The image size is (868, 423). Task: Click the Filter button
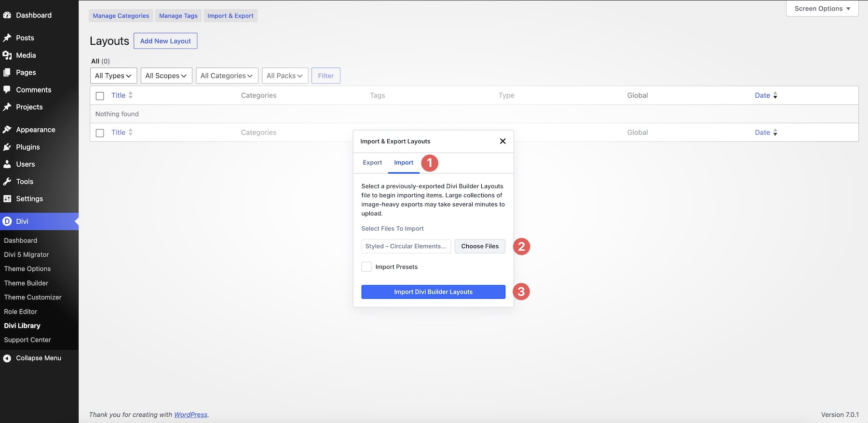point(326,76)
